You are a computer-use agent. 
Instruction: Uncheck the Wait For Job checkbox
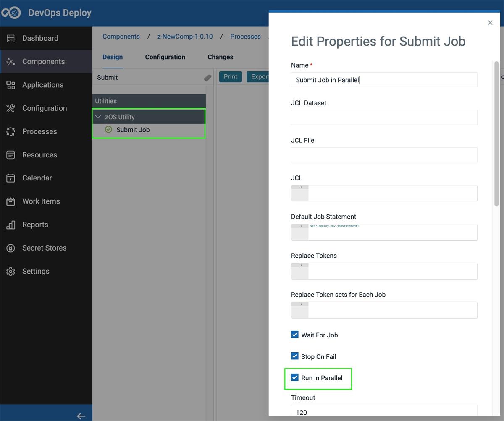[295, 335]
